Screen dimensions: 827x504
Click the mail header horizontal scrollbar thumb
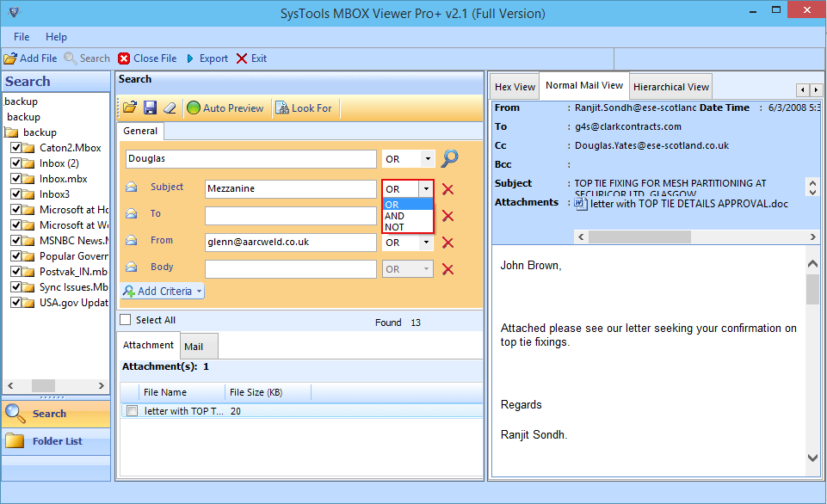tap(639, 237)
